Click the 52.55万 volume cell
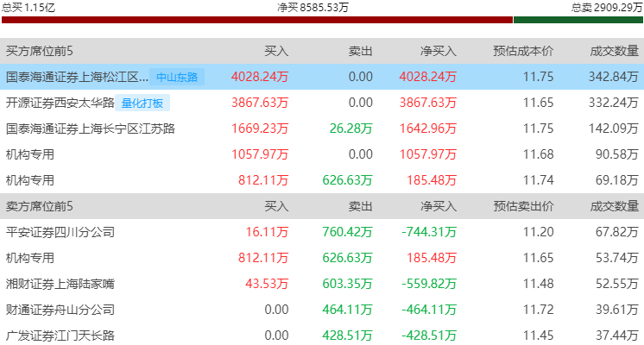 (617, 284)
